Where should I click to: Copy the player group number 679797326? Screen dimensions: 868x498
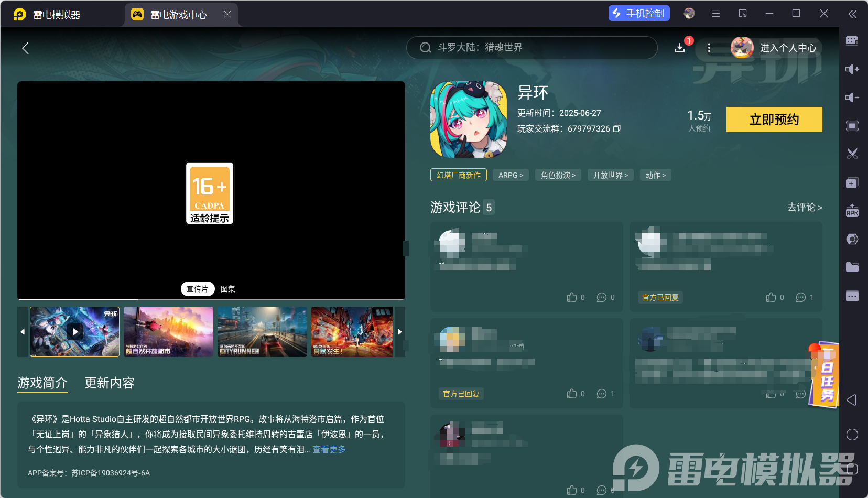(x=617, y=128)
